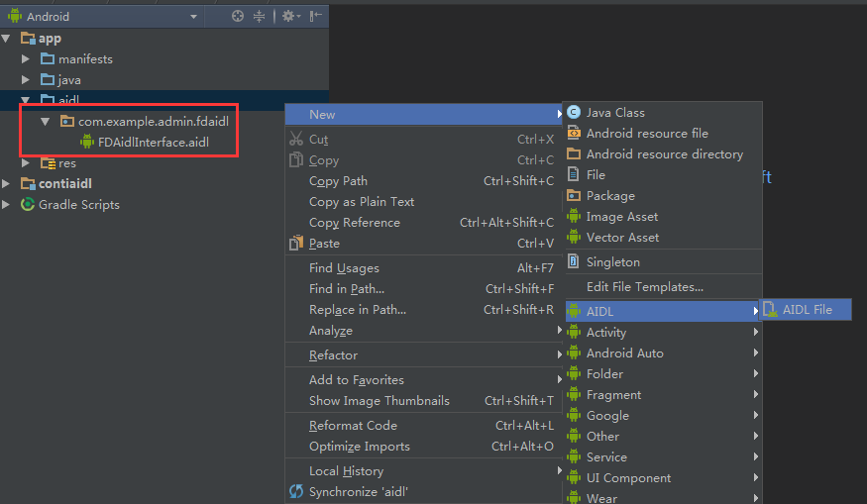Expand Gradle Scripts node
Viewport: 867px width, 504px height.
pyautogui.click(x=6, y=205)
